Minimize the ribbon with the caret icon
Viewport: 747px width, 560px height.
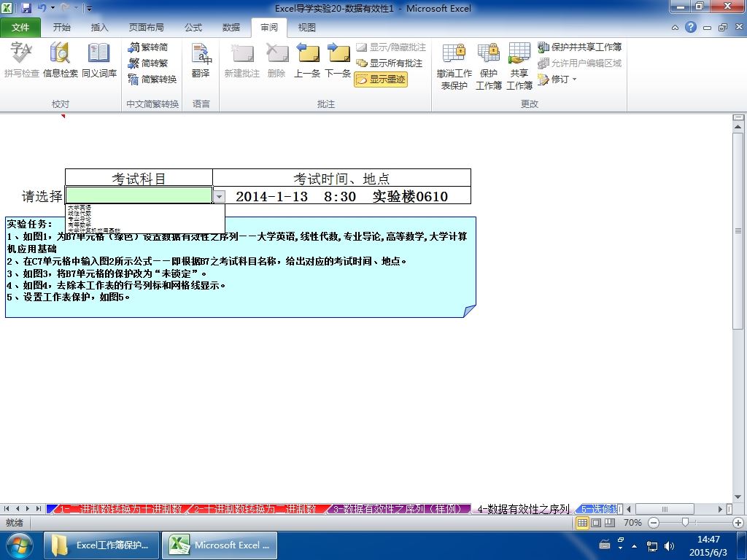click(675, 28)
